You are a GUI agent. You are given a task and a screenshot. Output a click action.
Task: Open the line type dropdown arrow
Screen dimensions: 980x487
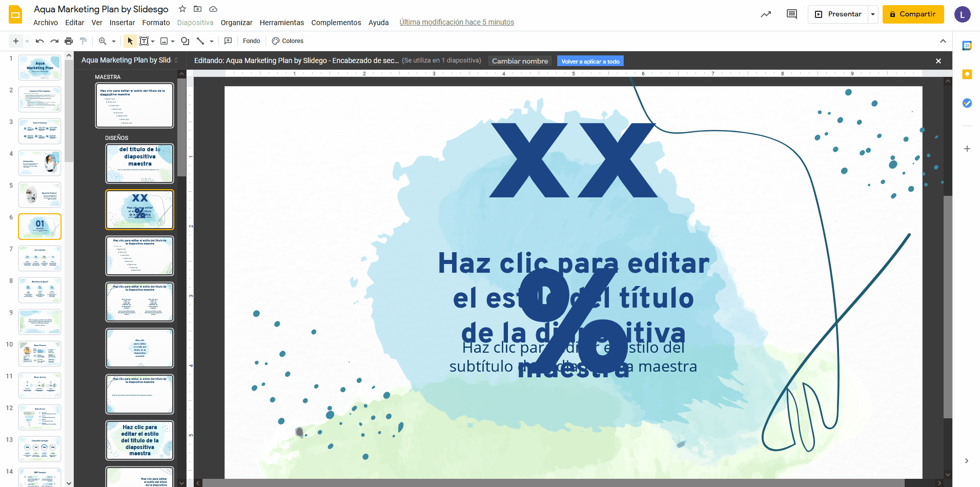click(212, 41)
